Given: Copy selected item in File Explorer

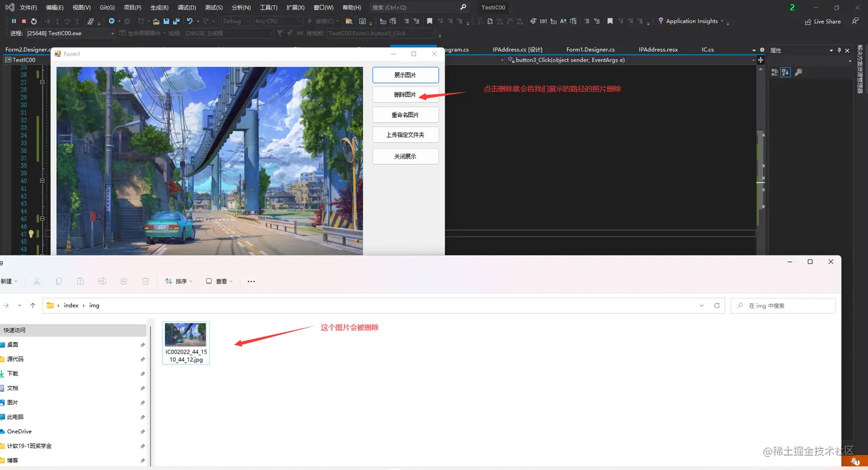Looking at the screenshot, I should 59,281.
